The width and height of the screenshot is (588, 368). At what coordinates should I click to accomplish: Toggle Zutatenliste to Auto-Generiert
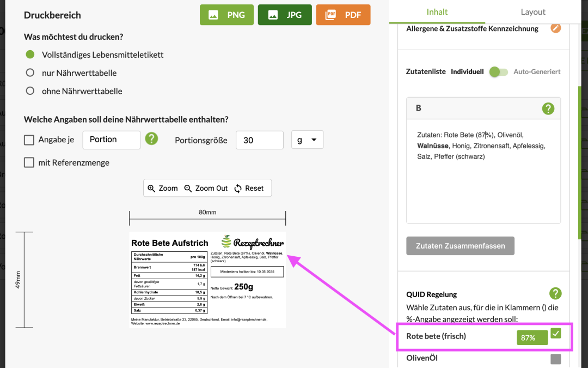(498, 72)
